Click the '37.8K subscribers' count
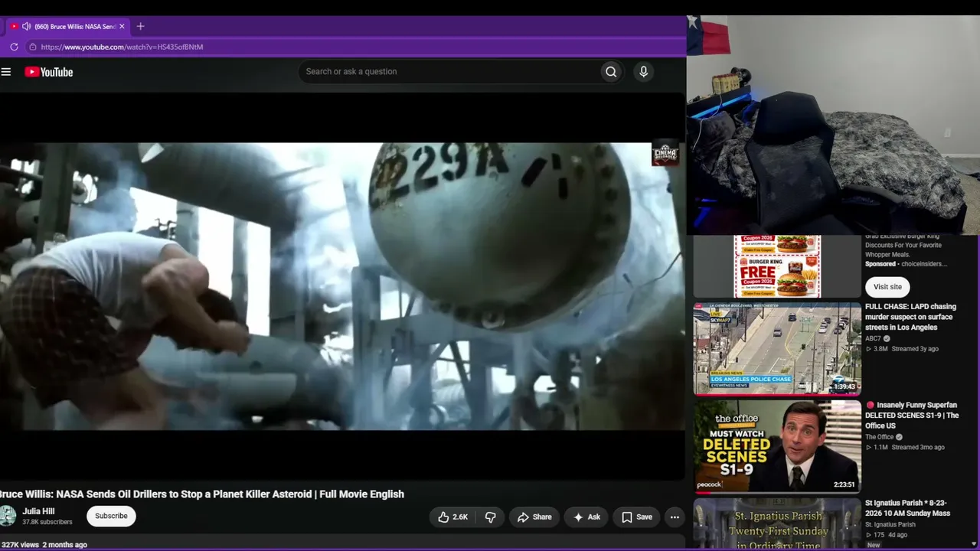Viewport: 980px width, 551px height. (x=47, y=523)
